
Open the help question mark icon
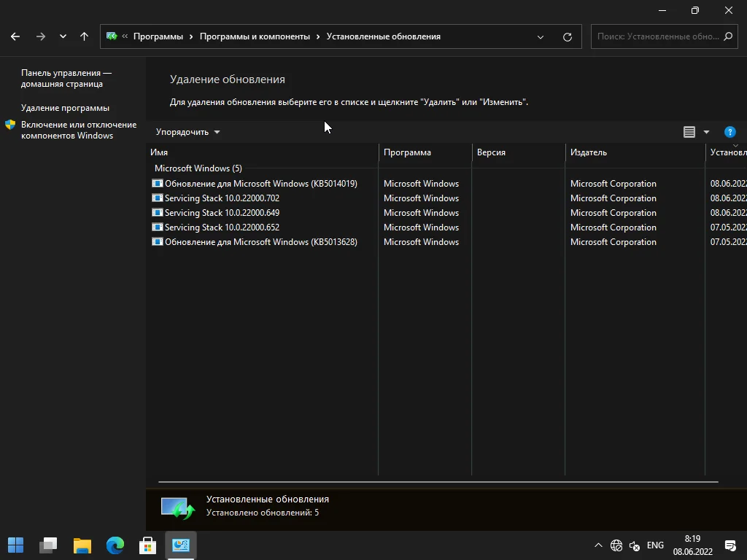pyautogui.click(x=729, y=132)
